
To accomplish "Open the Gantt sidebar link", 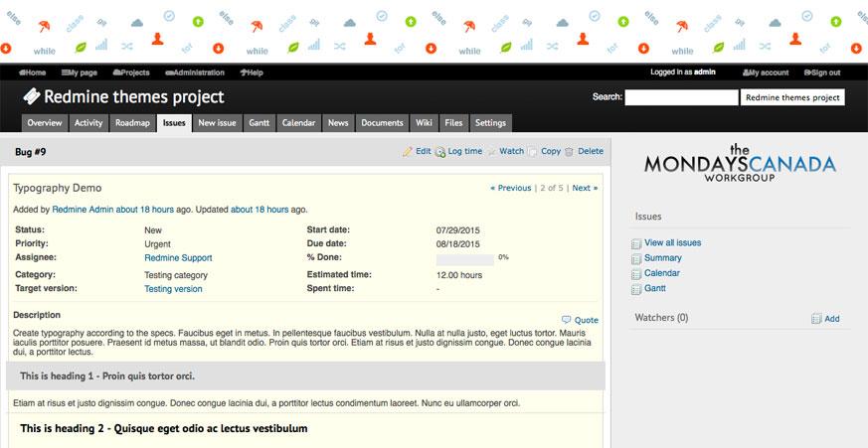I will 655,288.
